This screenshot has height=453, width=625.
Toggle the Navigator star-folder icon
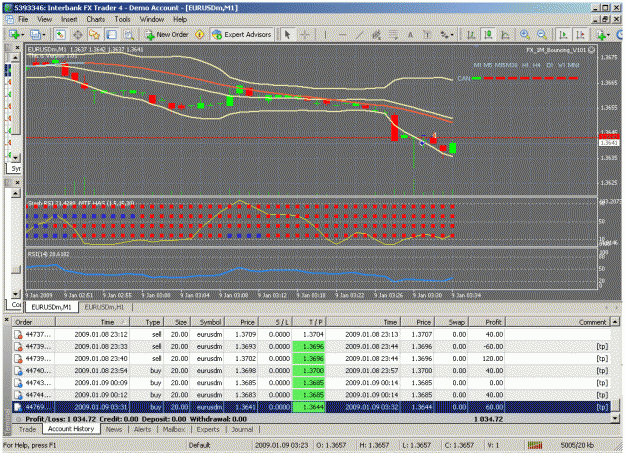[94, 35]
